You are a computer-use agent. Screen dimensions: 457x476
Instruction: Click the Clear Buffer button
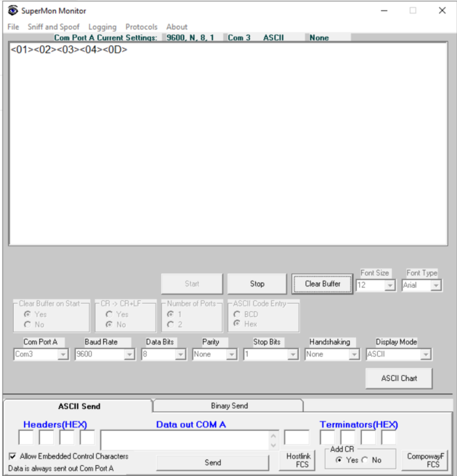(323, 283)
